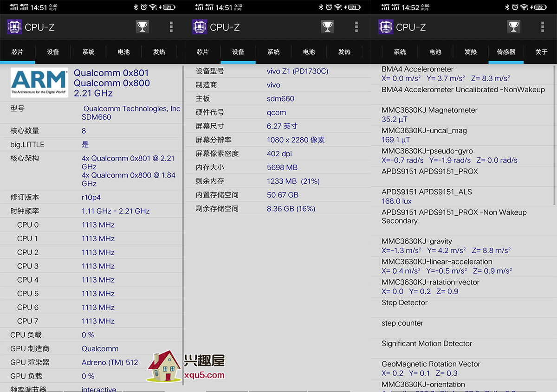
Task: Open the three-dot overflow menu in the left screen
Action: [171, 27]
